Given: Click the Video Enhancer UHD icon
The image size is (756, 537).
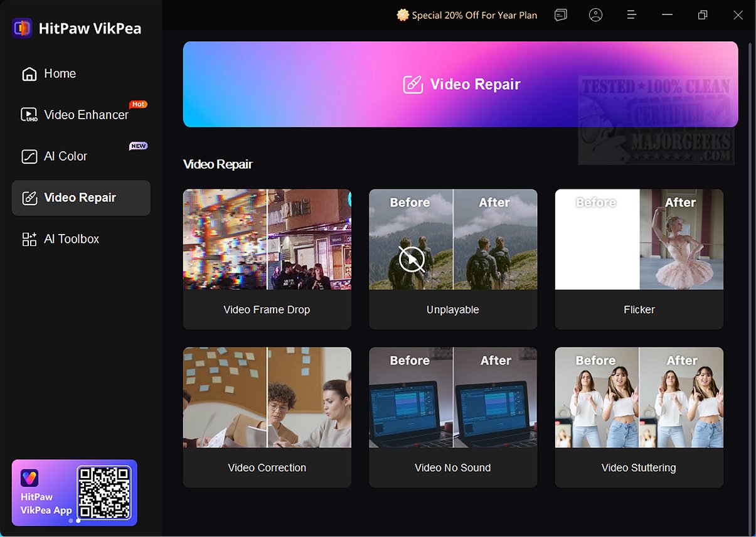Looking at the screenshot, I should point(29,115).
